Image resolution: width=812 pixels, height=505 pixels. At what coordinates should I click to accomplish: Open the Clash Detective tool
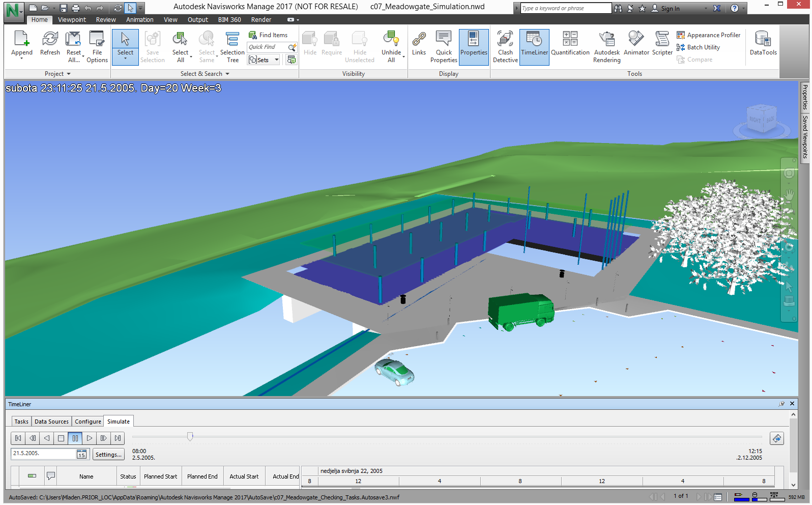tap(505, 47)
